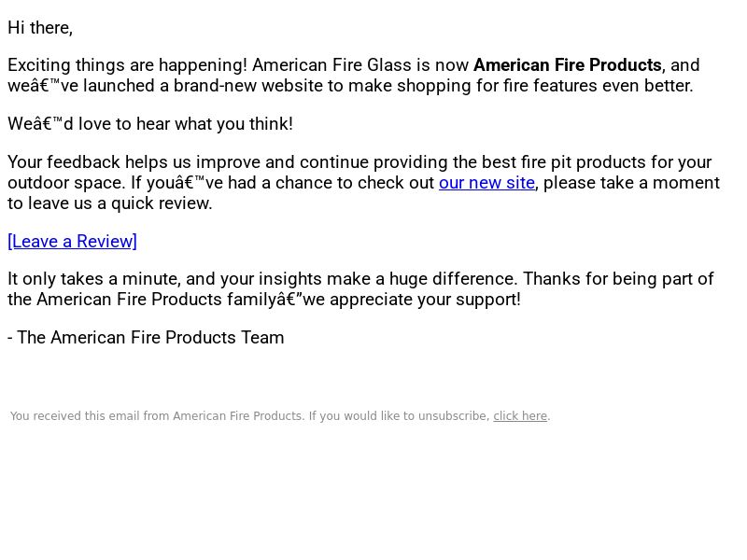747x560 pixels.
Task: Click the 'love to hear what you think!' line
Action: point(185,124)
